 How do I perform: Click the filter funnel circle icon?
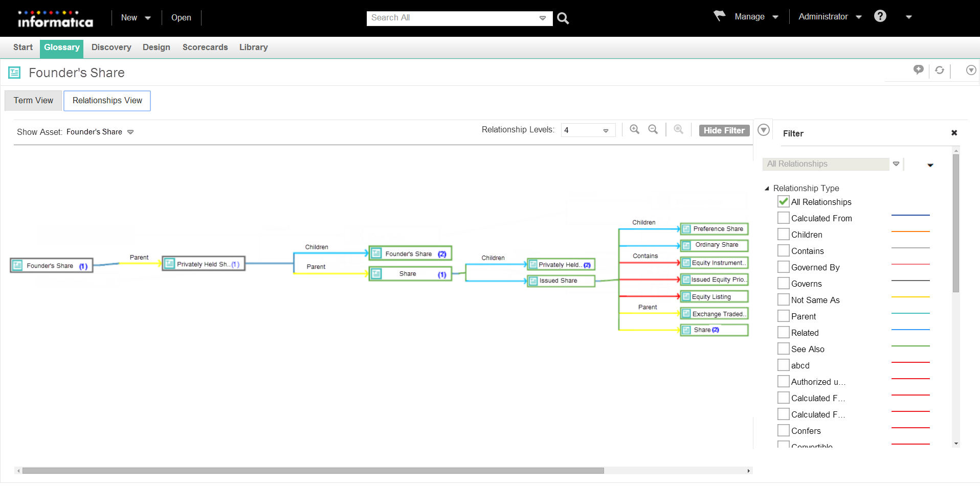(764, 130)
